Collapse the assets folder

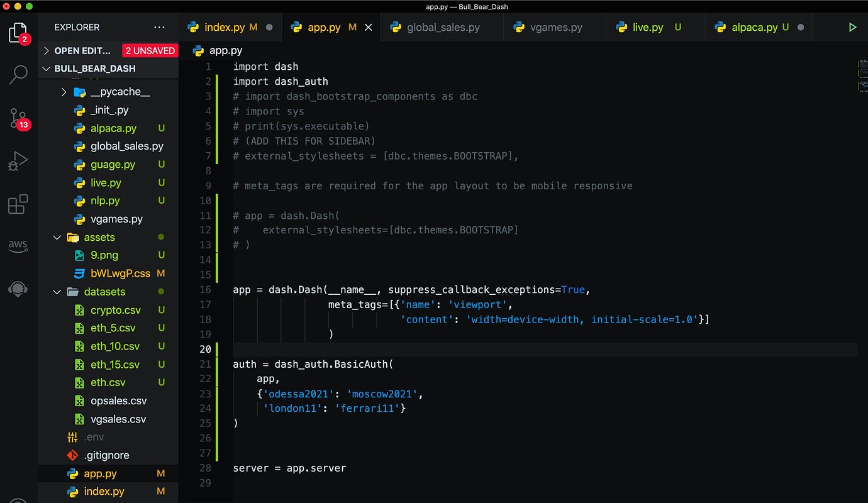point(57,237)
